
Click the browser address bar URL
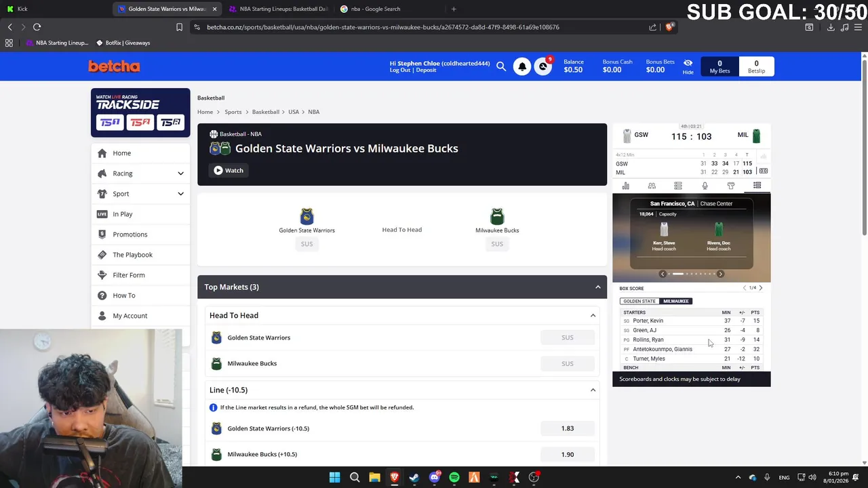click(382, 27)
